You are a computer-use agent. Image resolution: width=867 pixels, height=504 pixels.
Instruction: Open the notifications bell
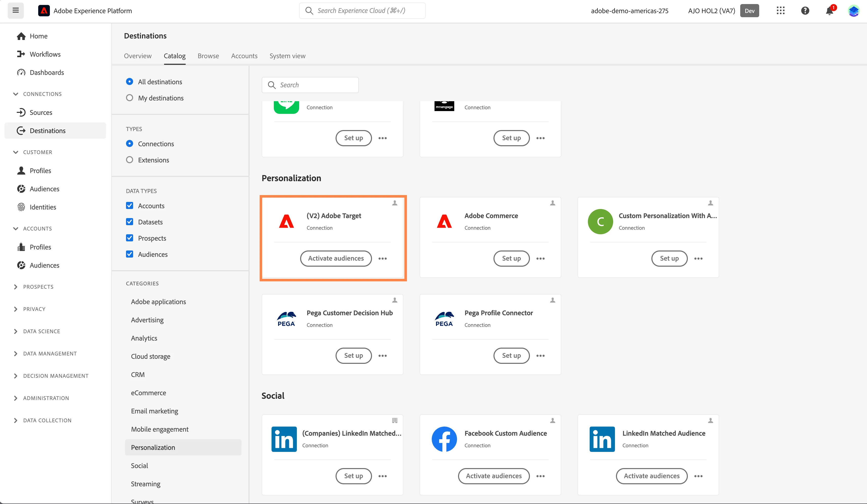830,11
